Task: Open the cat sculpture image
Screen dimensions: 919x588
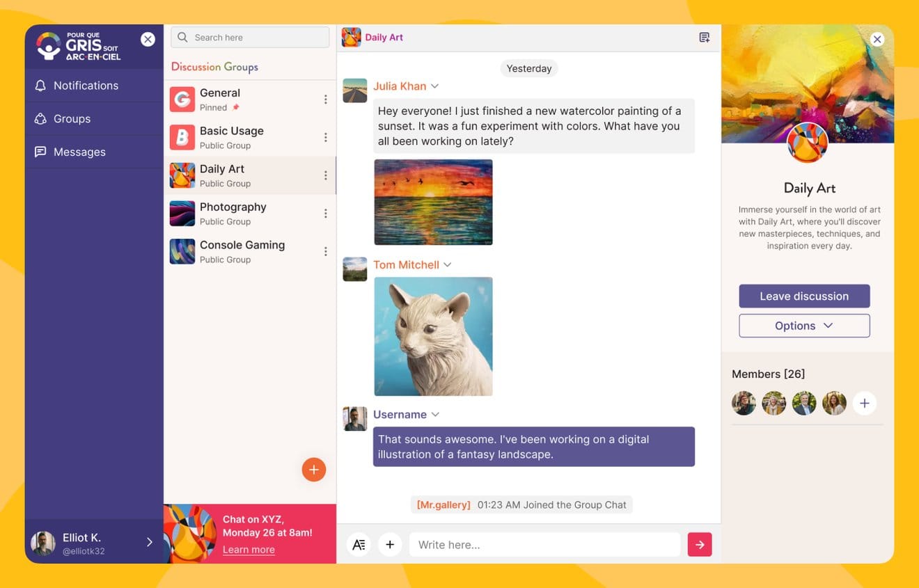Action: (433, 337)
